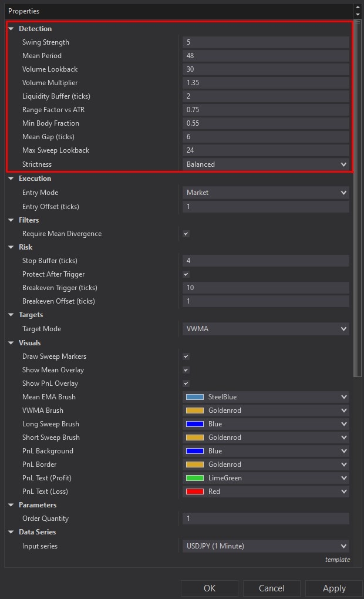Uncheck Draw Sweep Markers
364x599 pixels.
(186, 356)
